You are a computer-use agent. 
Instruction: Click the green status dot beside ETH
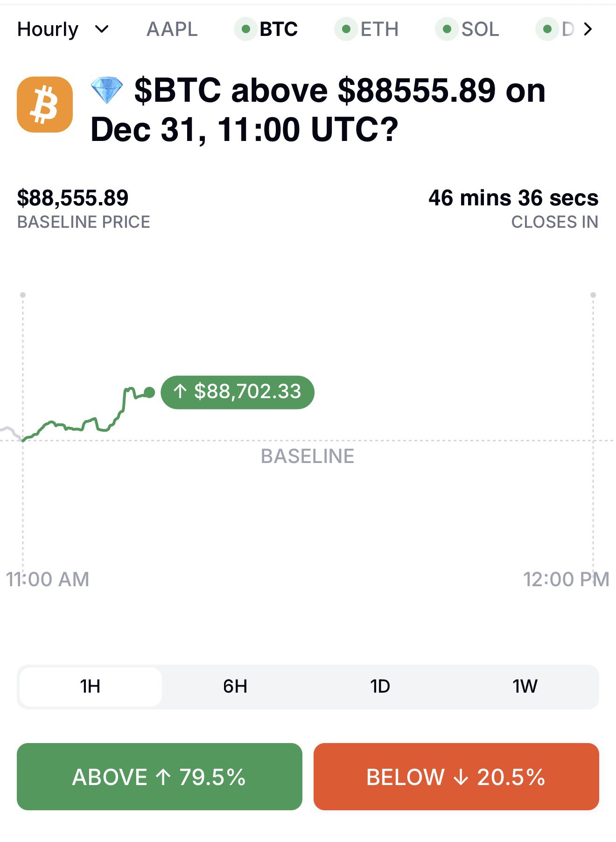tap(346, 29)
